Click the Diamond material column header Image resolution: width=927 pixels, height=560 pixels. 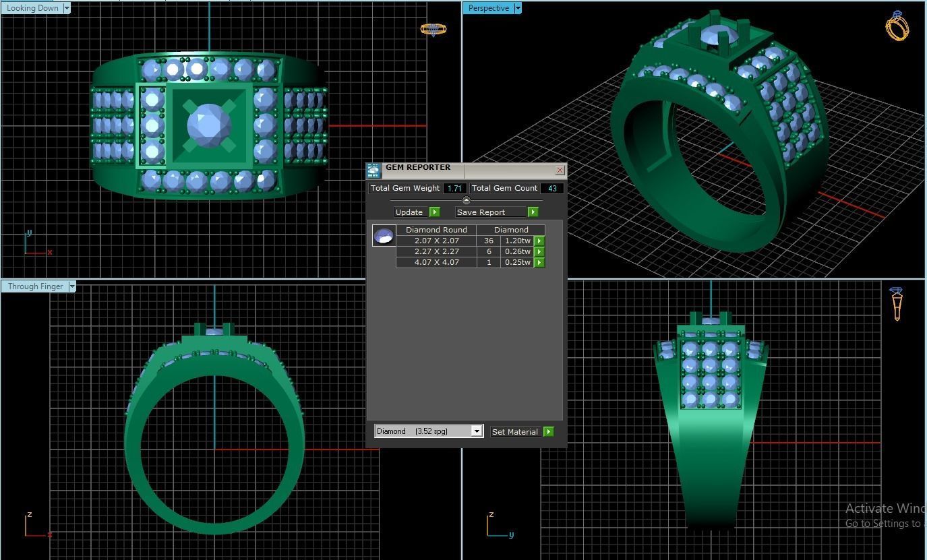(511, 230)
